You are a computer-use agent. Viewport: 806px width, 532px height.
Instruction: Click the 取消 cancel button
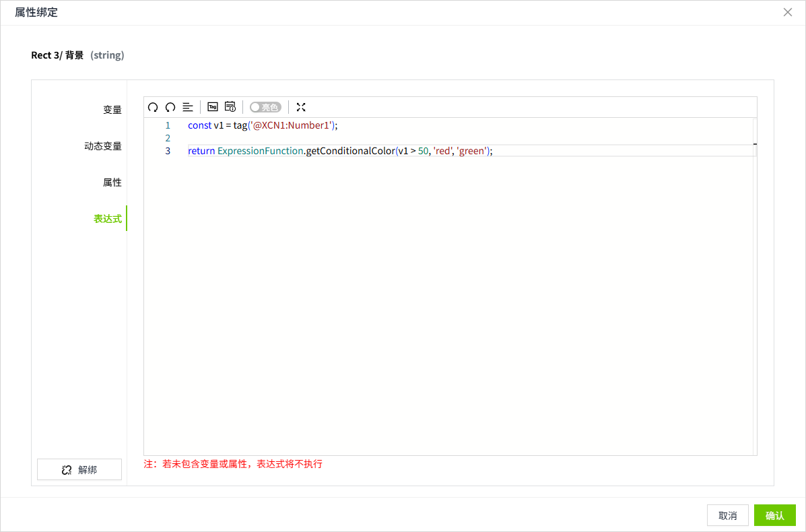click(x=727, y=514)
